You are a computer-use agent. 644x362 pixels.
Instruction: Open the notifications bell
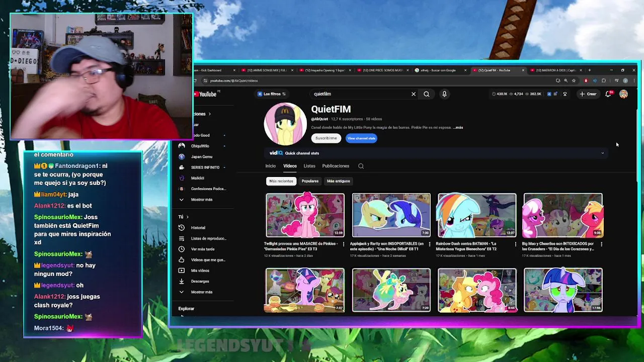tap(608, 94)
